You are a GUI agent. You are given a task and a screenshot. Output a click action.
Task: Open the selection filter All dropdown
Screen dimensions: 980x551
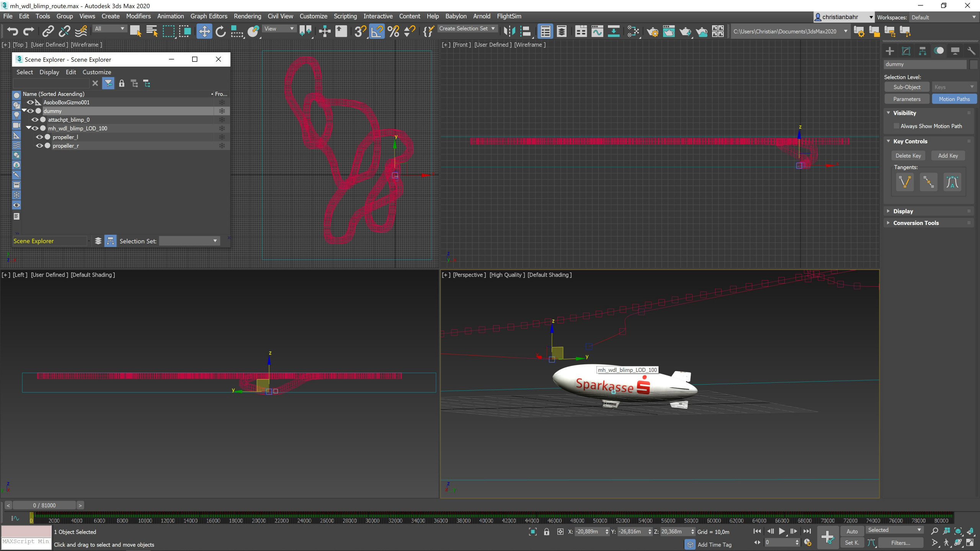click(110, 29)
